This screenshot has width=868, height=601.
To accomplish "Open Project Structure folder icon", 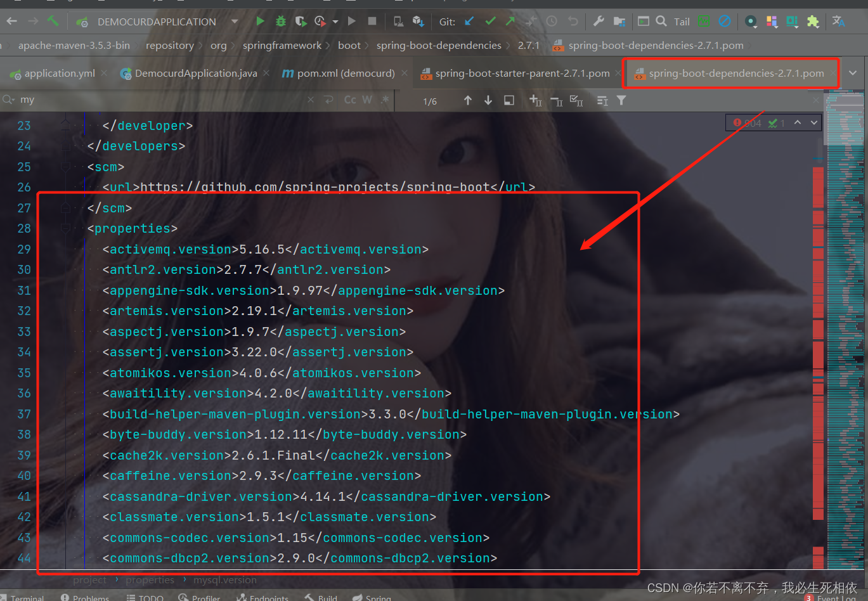I will tap(619, 22).
